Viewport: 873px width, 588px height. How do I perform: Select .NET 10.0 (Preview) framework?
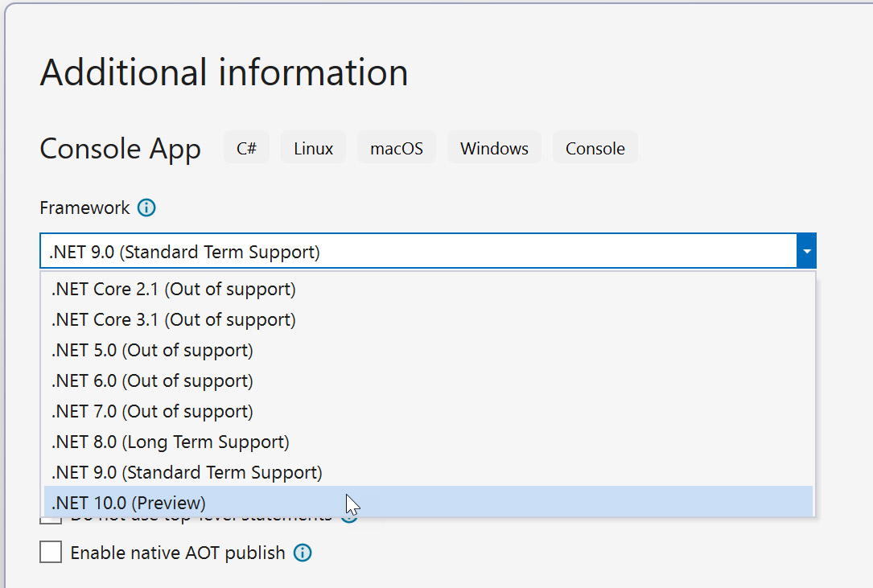click(x=427, y=503)
